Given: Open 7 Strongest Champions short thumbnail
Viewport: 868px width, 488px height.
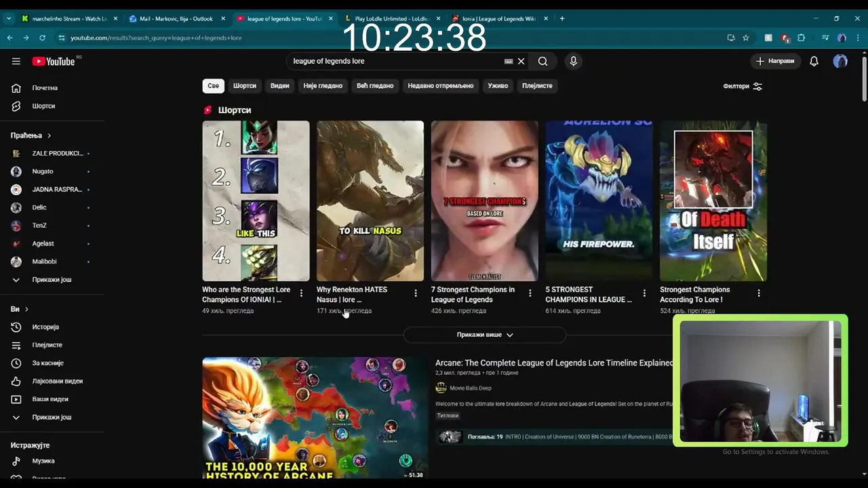Looking at the screenshot, I should [485, 201].
